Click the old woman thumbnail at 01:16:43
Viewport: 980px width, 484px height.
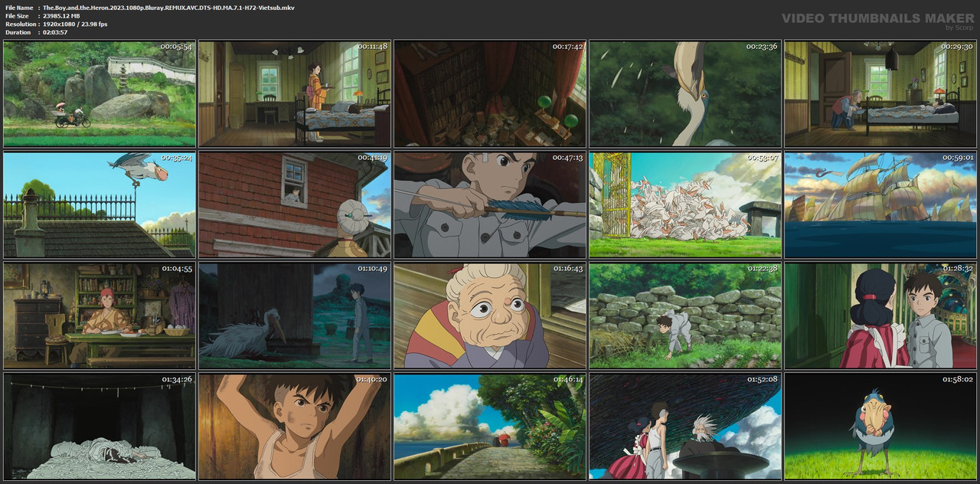(490, 316)
